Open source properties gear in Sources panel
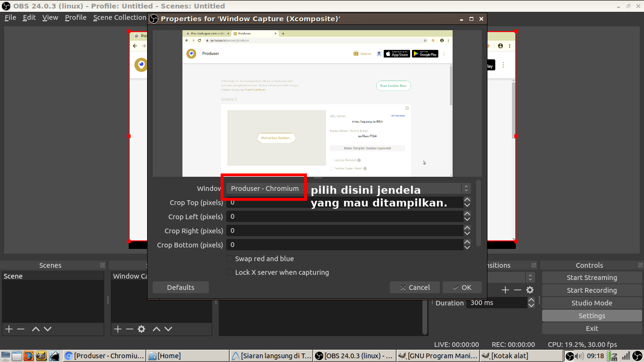The width and height of the screenshot is (644, 362). point(141,329)
